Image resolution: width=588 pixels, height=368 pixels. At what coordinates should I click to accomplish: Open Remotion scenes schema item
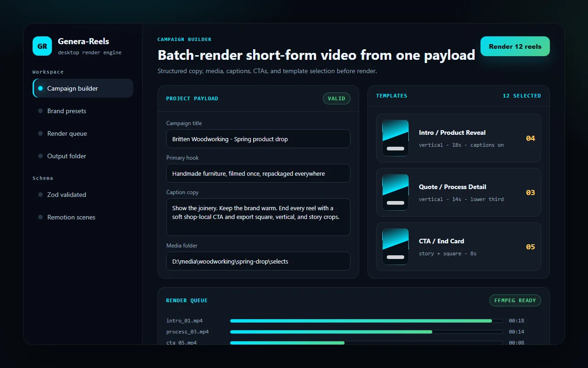[x=83, y=217]
